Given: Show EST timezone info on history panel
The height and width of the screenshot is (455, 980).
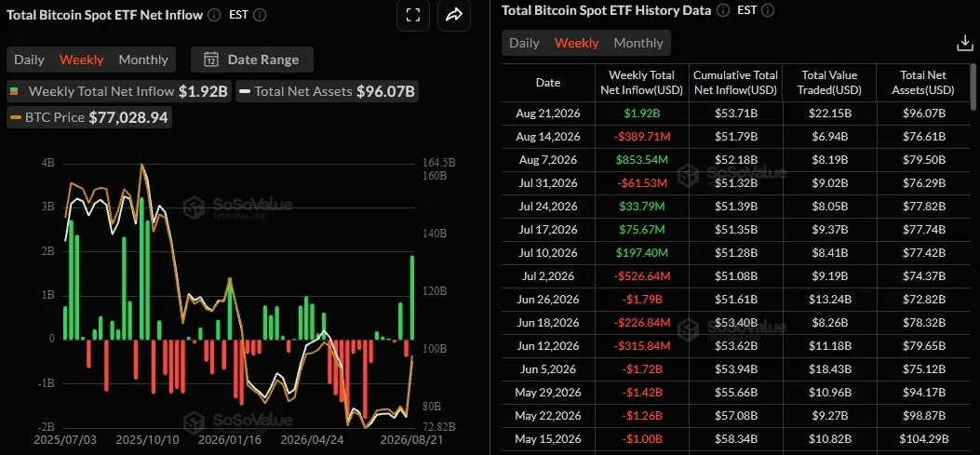Looking at the screenshot, I should tap(768, 10).
